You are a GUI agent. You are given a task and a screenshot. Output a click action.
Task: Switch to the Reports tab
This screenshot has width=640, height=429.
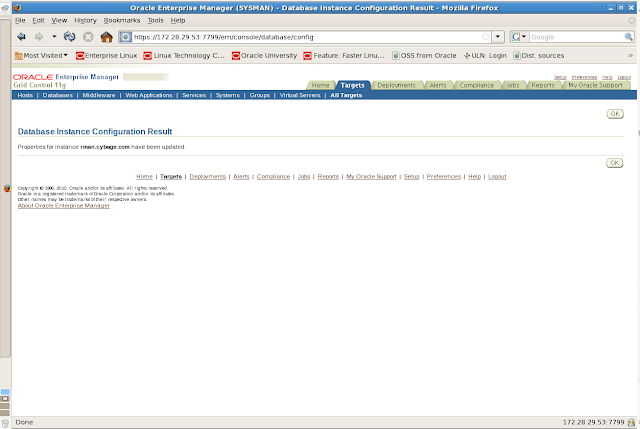[543, 85]
